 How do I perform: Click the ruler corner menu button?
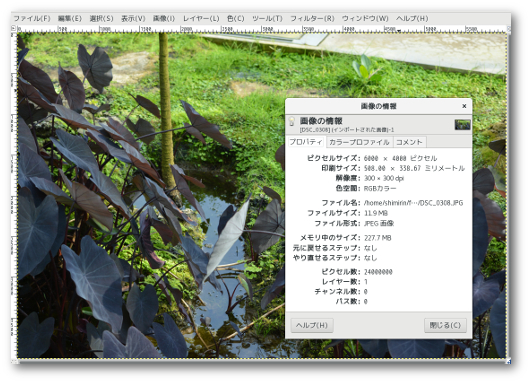click(14, 28)
